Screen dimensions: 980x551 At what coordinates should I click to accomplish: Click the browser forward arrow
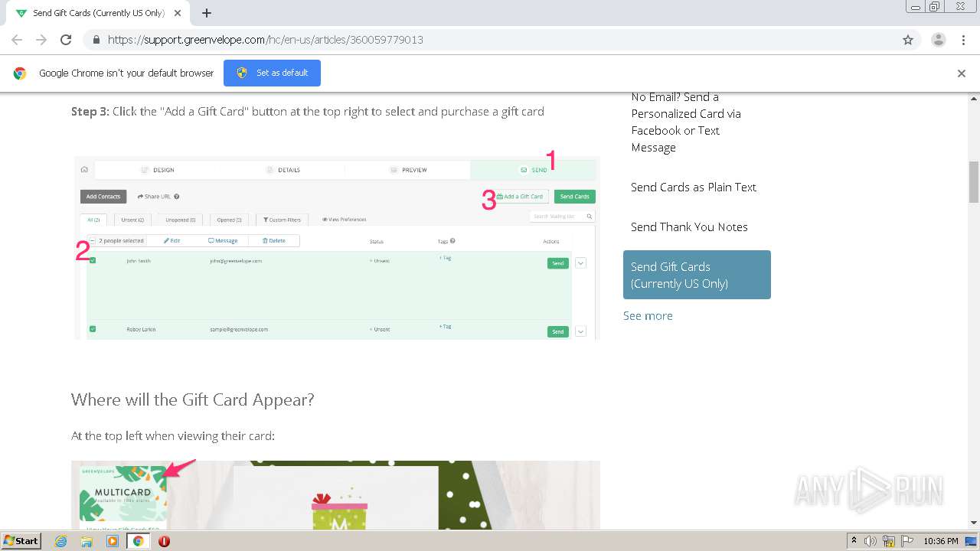point(41,40)
